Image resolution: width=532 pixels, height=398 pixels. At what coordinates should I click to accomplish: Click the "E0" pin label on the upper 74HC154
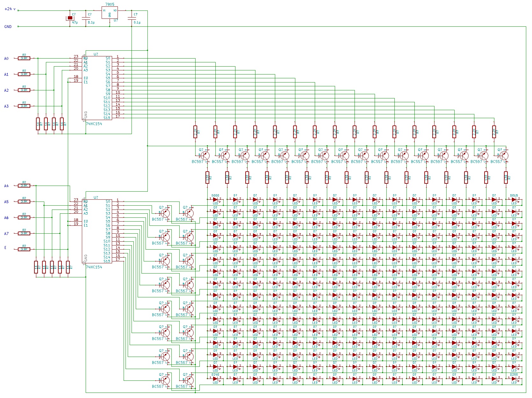pos(86,78)
